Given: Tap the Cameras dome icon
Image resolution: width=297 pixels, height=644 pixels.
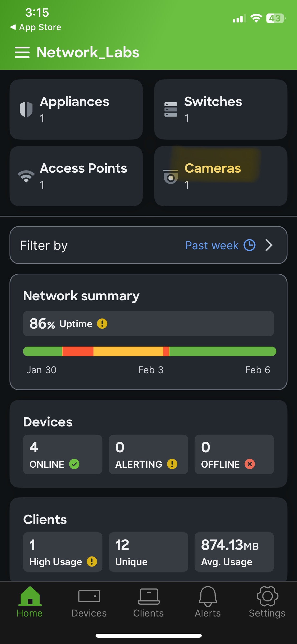Looking at the screenshot, I should [171, 176].
